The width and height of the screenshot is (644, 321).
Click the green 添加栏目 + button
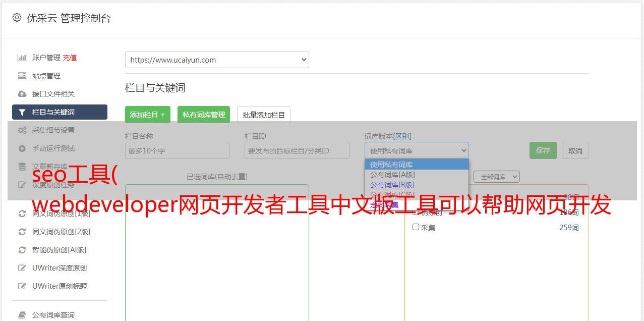[x=148, y=115]
